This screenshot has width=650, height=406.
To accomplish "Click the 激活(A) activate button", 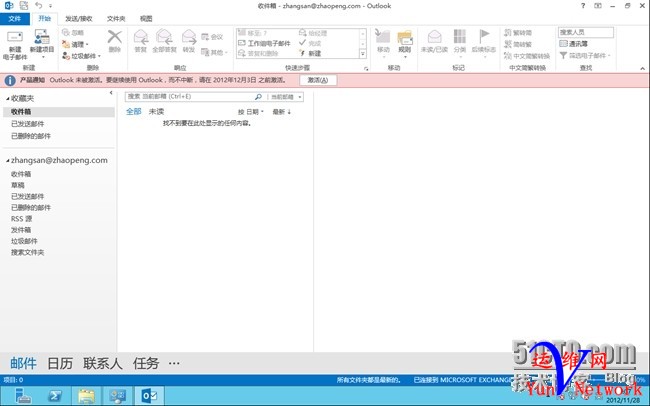I will (318, 80).
